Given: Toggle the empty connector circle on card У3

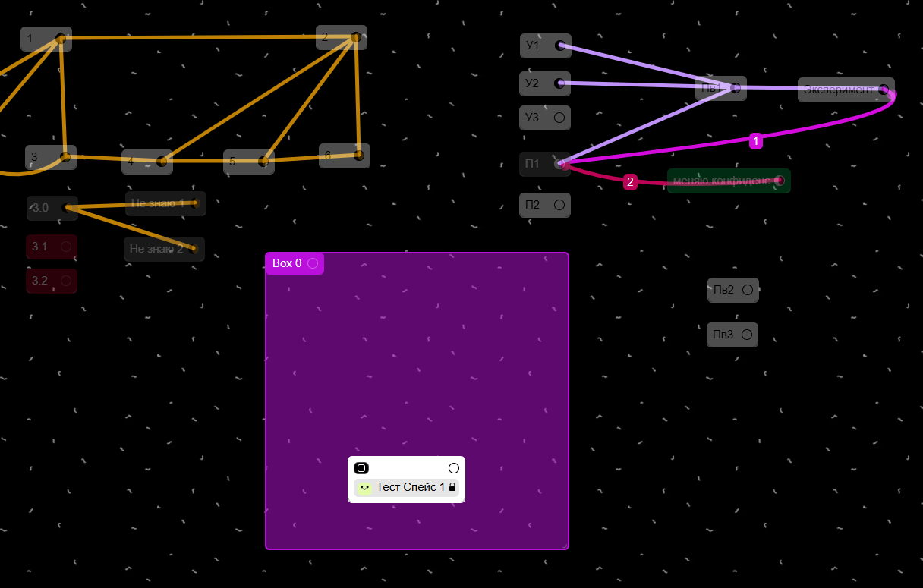Looking at the screenshot, I should coord(559,118).
